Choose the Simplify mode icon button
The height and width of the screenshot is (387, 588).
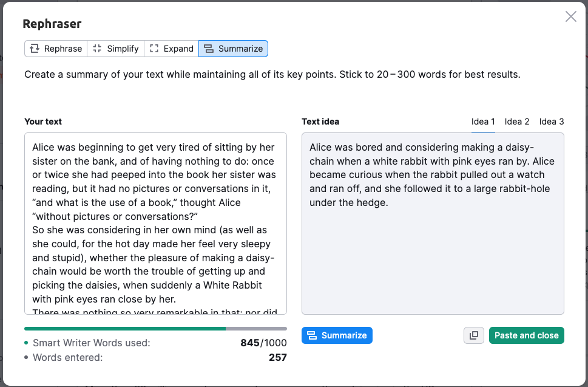(116, 49)
